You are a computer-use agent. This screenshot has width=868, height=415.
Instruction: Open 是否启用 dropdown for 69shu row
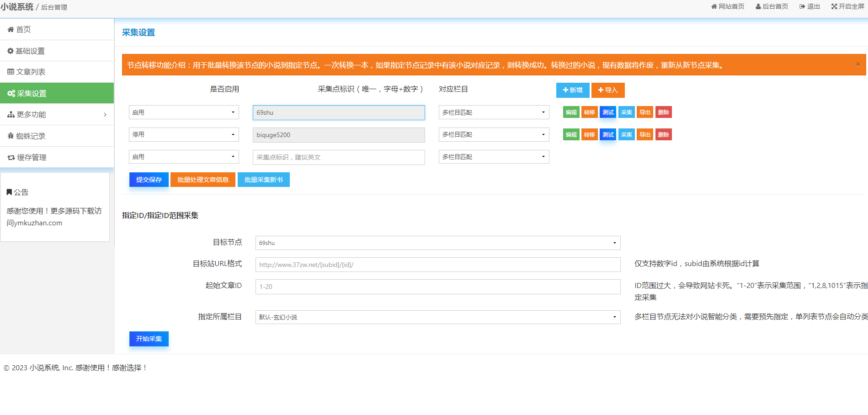pos(184,112)
